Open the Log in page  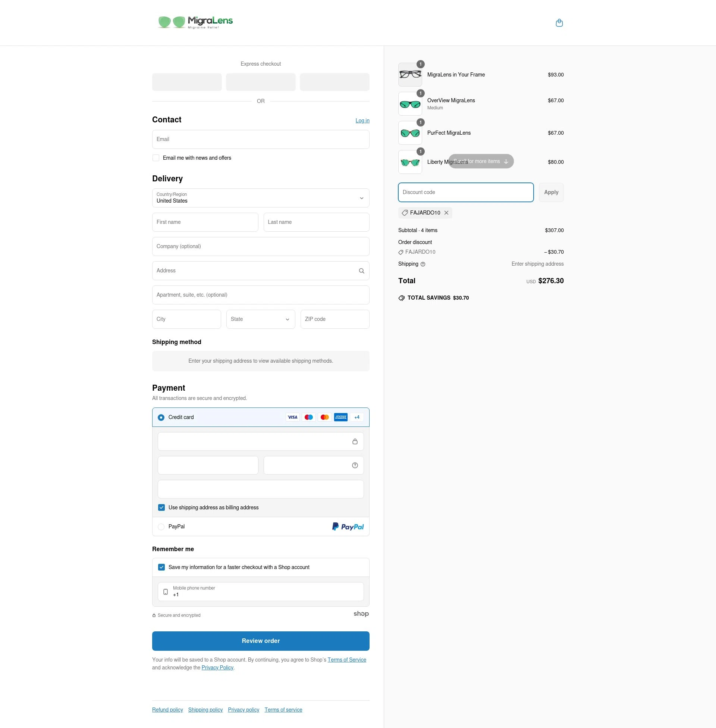[x=362, y=121]
